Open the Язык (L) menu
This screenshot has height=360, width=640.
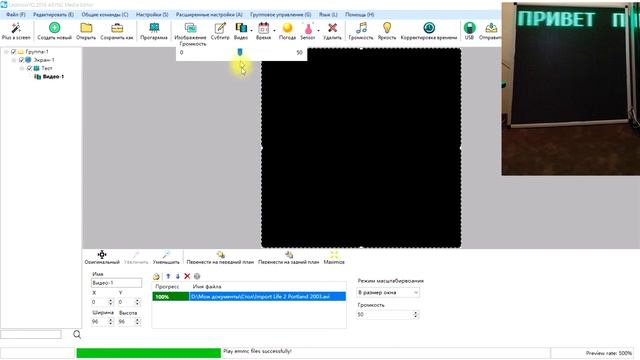pos(328,14)
